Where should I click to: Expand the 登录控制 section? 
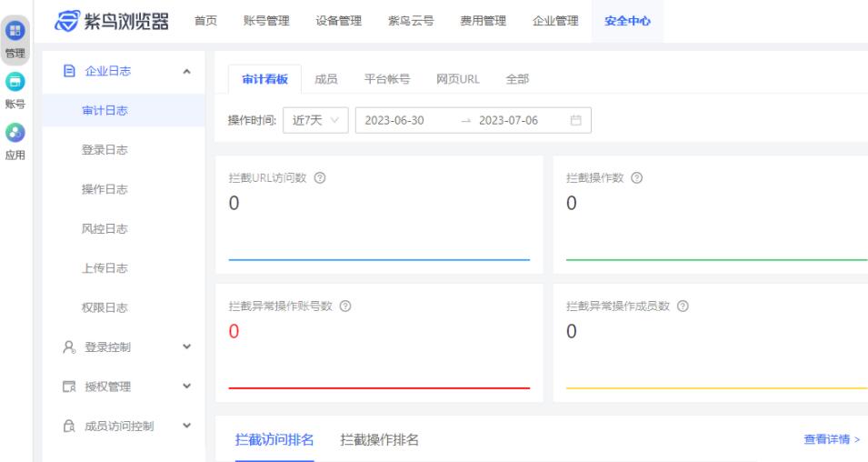[186, 346]
